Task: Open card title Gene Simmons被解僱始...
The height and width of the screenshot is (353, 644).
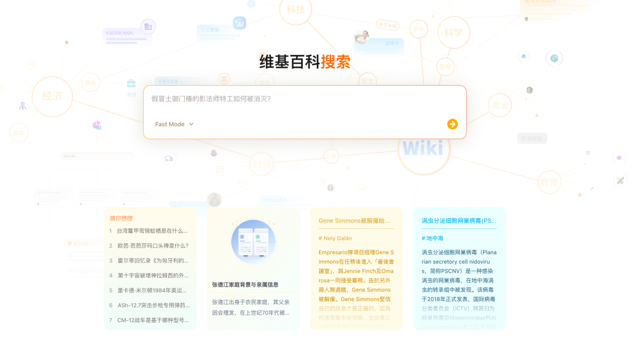Action: (x=354, y=221)
